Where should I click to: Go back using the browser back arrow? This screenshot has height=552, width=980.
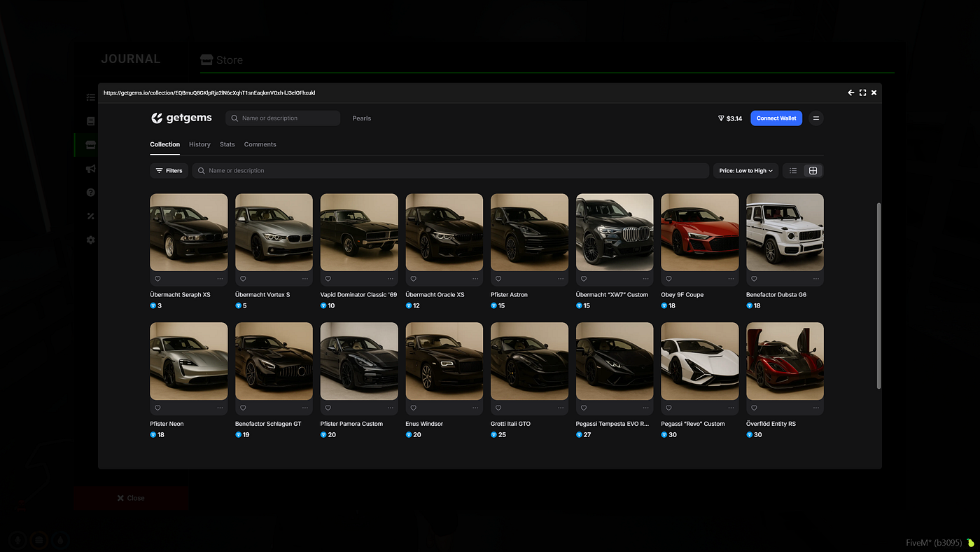click(x=851, y=92)
